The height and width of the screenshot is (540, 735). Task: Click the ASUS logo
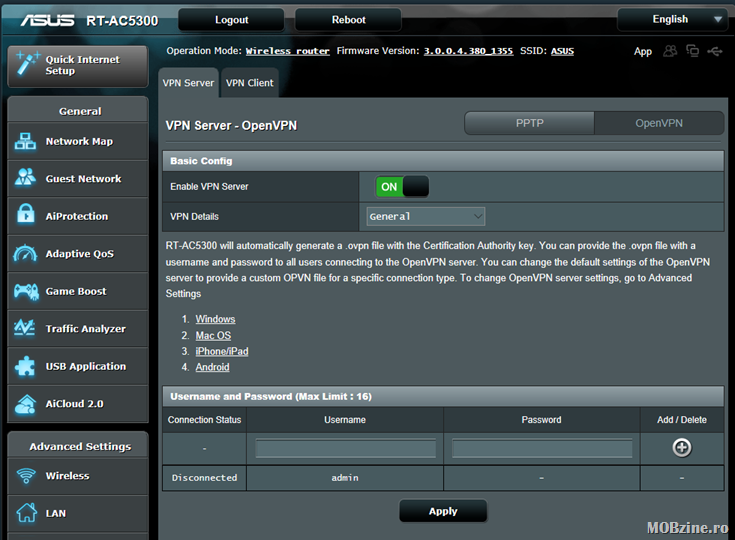click(47, 20)
